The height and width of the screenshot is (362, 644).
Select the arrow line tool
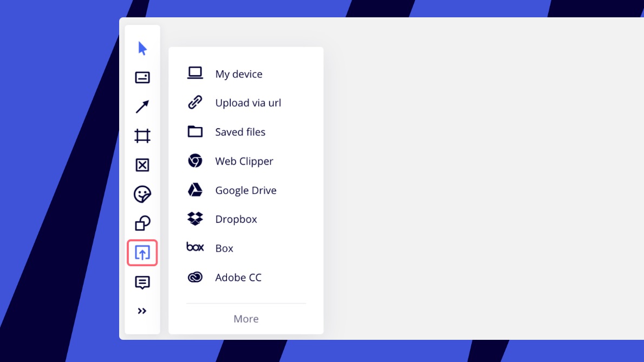pyautogui.click(x=142, y=107)
